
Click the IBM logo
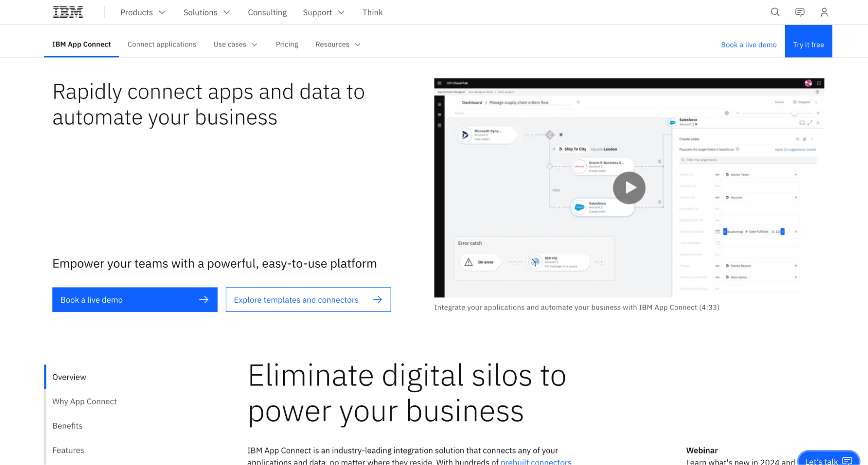(x=68, y=12)
